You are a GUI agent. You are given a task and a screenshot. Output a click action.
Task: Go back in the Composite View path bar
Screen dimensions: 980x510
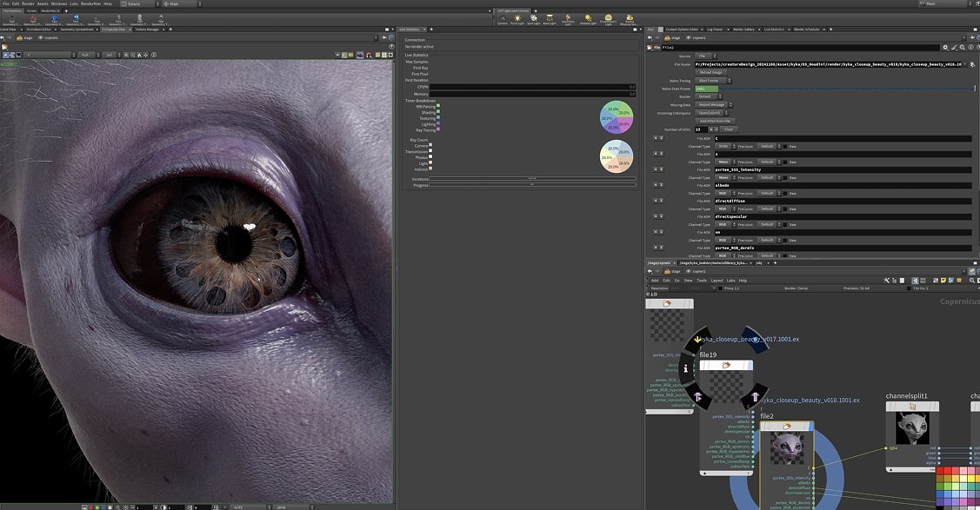pyautogui.click(x=3, y=37)
